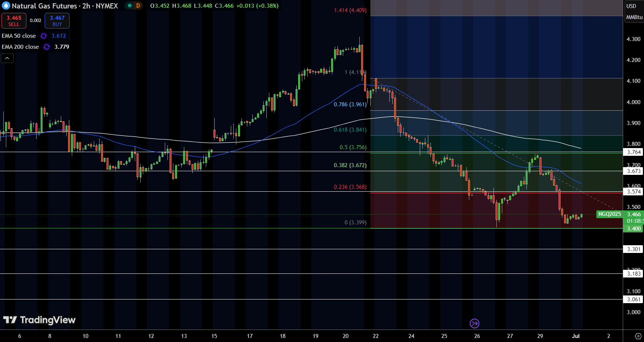The width and height of the screenshot is (644, 342).
Task: Click the Fib 0 (3.399) label
Action: 356,223
